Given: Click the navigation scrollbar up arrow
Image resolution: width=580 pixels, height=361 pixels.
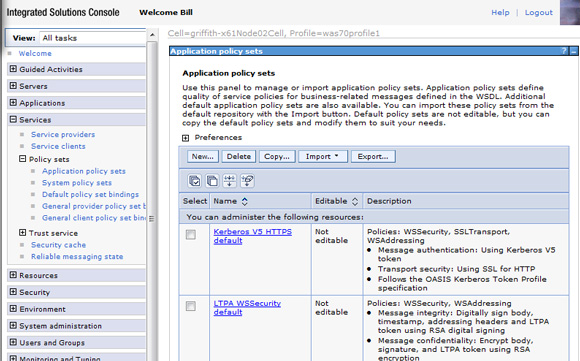Looking at the screenshot, I should coord(152,35).
